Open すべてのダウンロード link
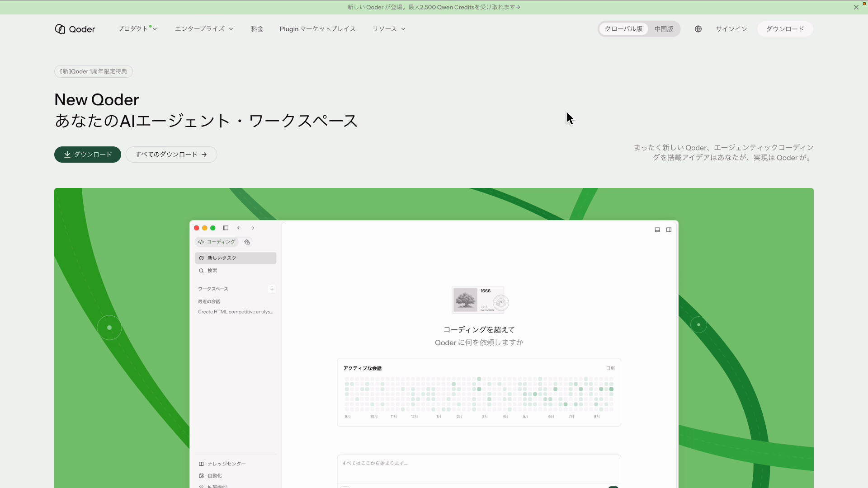 pyautogui.click(x=171, y=155)
